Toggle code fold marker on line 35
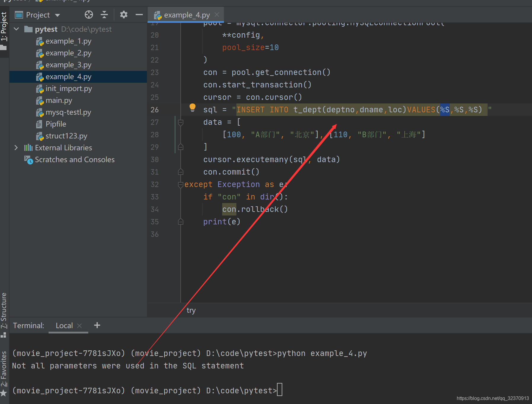Viewport: 532px width, 404px height. pyautogui.click(x=181, y=222)
